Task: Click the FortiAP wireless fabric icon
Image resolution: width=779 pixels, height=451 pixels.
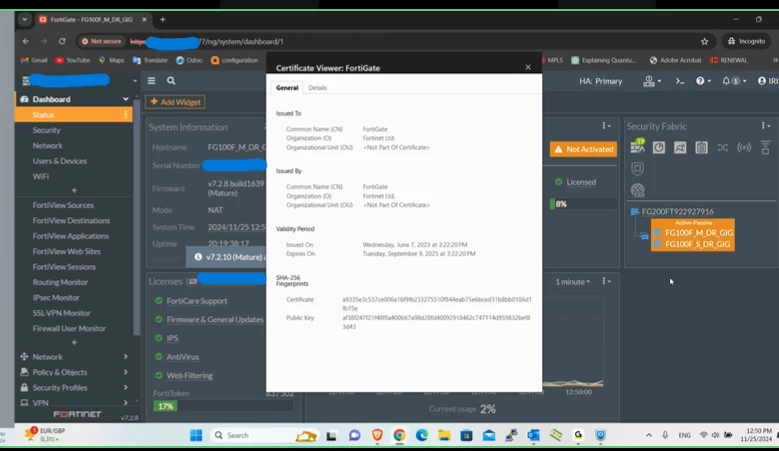Action: click(x=744, y=148)
